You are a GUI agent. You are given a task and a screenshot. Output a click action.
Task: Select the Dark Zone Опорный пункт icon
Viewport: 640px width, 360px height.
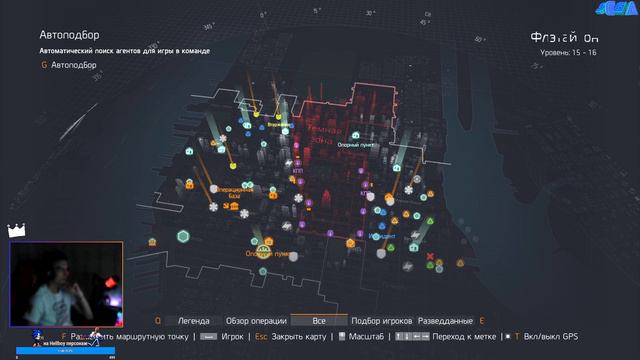(x=356, y=136)
